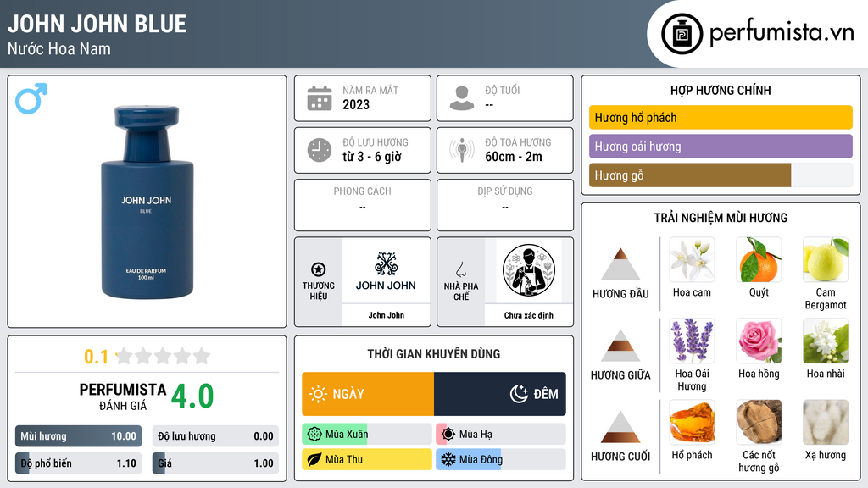
Task: Click the sillage icon for Độ toả hương
Action: (462, 150)
